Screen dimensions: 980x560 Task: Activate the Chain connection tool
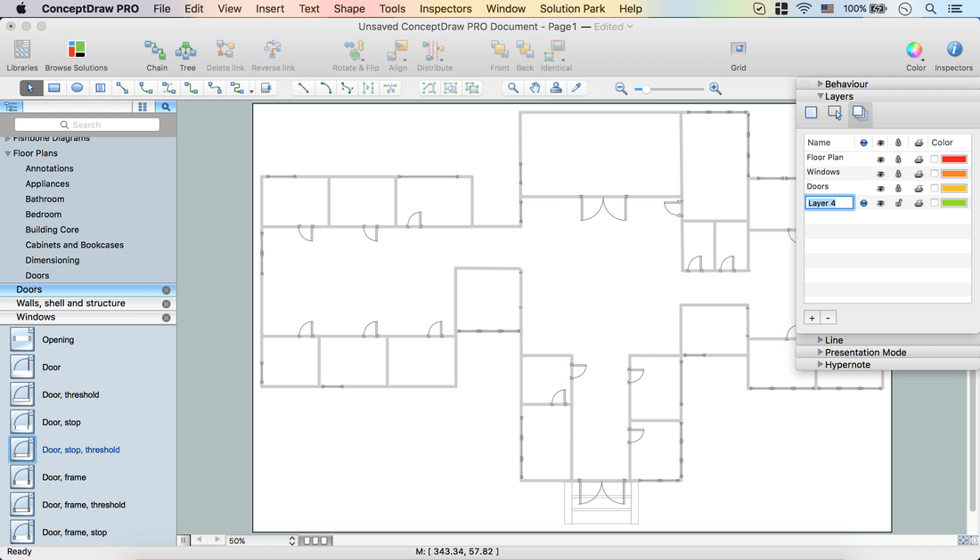click(157, 54)
